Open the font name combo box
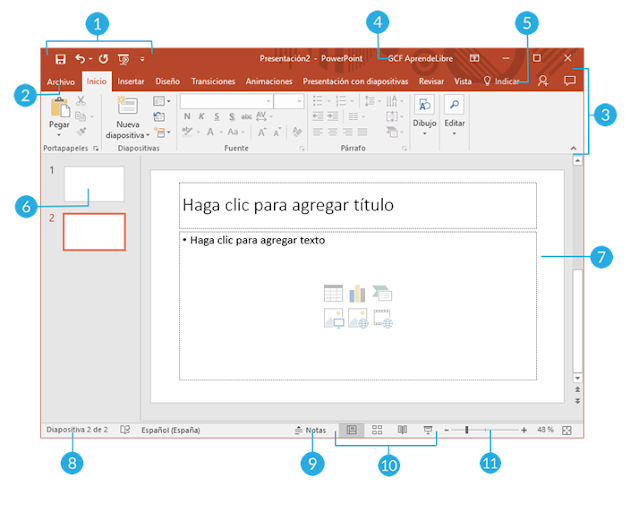Image resolution: width=639 pixels, height=512 pixels. 226,101
